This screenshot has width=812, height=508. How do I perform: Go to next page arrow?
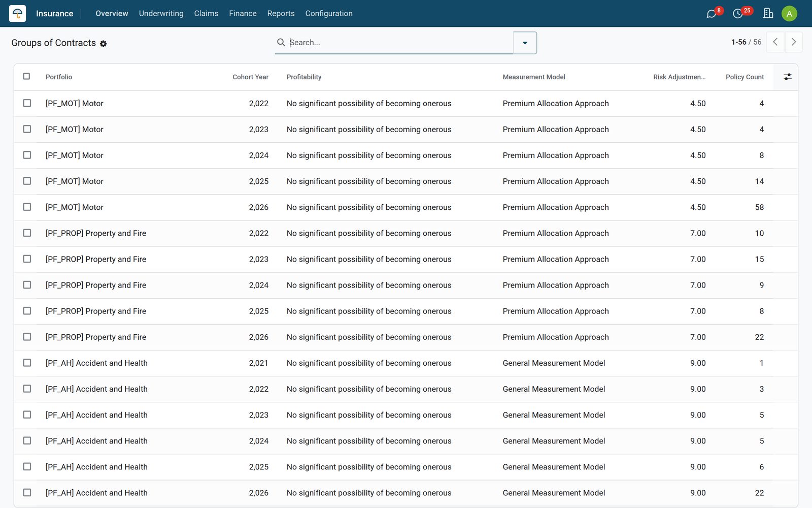point(794,42)
